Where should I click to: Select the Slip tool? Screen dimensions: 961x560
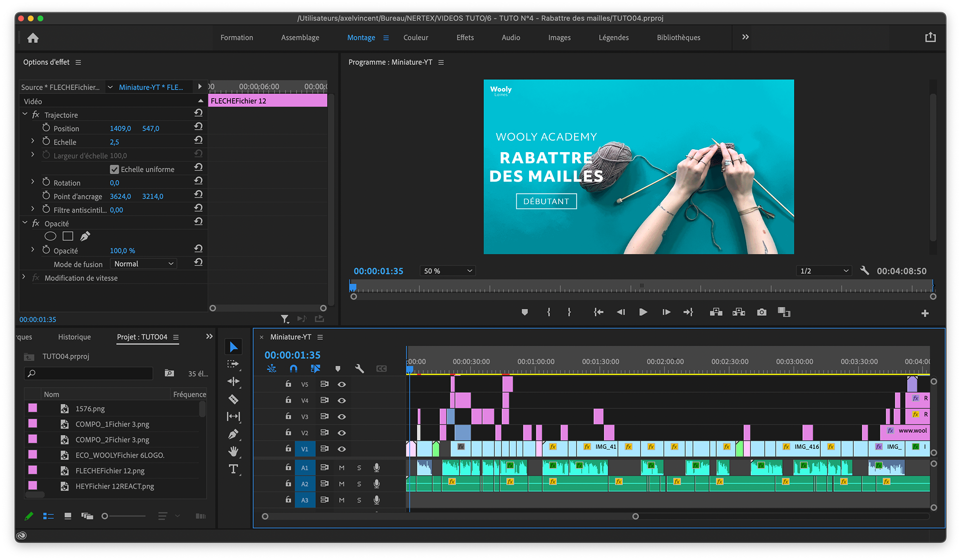233,416
